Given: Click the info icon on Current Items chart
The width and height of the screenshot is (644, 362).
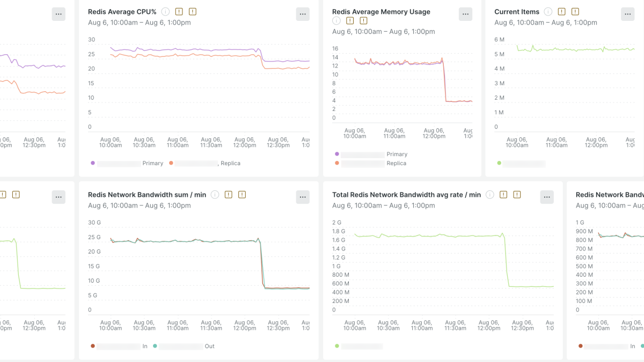Looking at the screenshot, I should (x=548, y=11).
